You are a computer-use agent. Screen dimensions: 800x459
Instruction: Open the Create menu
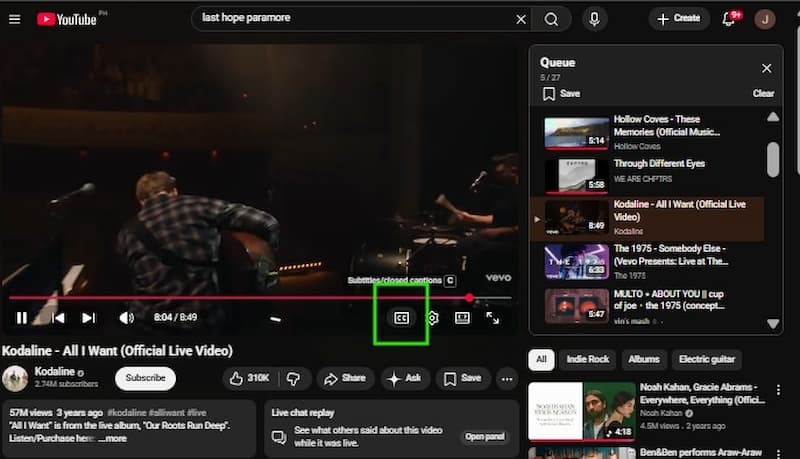(679, 19)
